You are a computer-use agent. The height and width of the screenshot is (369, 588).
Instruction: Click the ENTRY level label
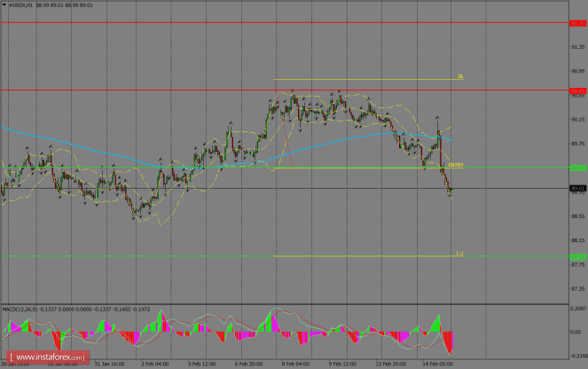456,165
